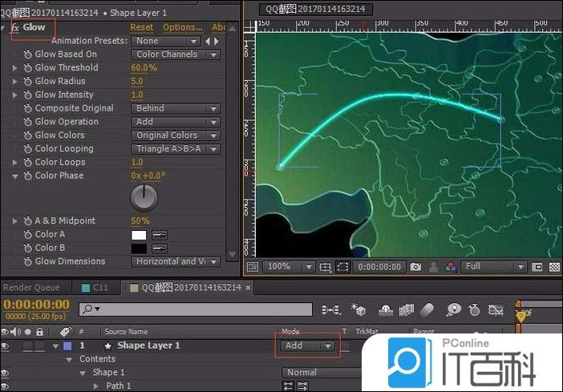The height and width of the screenshot is (392, 563).
Task: Switch to the C11 composition tab
Action: pyautogui.click(x=95, y=287)
